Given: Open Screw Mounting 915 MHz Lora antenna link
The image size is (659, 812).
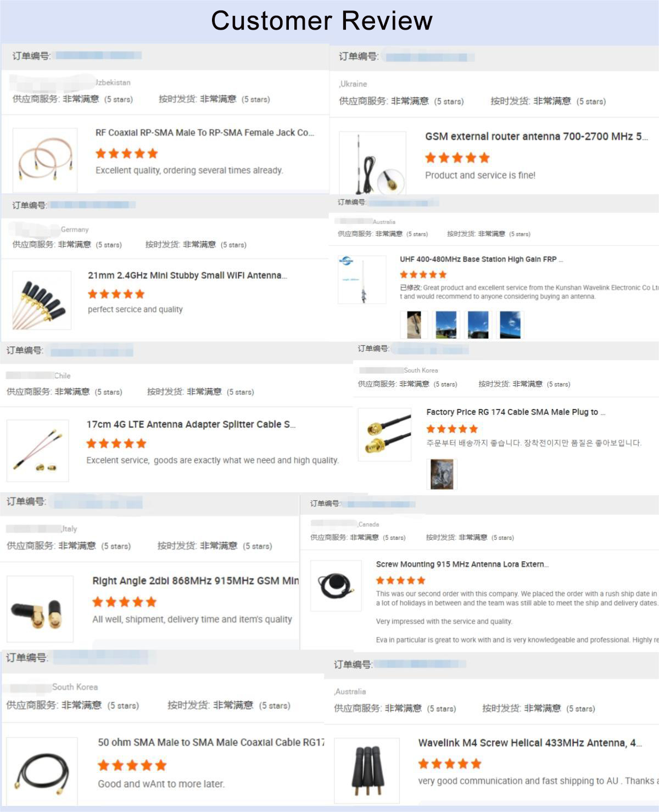Looking at the screenshot, I should (x=462, y=564).
